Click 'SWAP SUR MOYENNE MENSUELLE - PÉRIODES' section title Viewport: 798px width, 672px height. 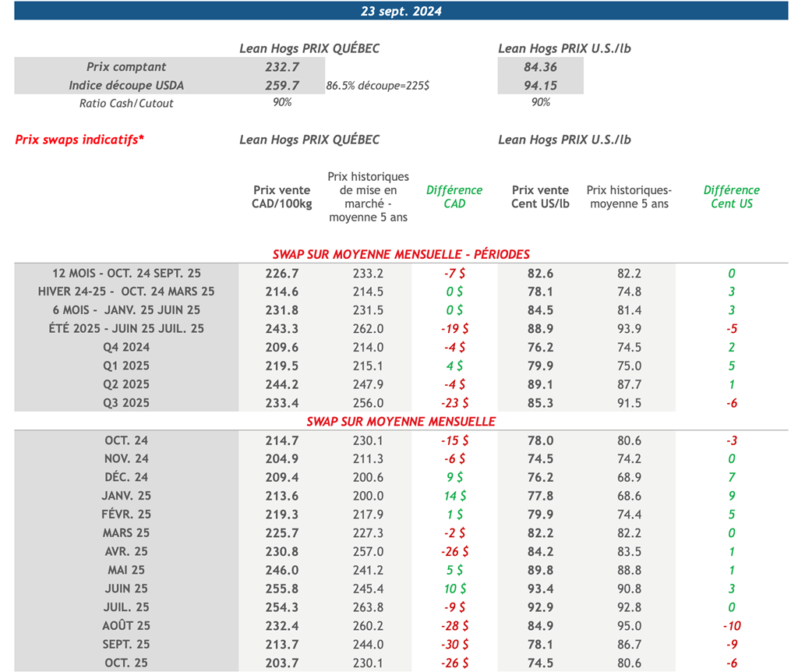point(401,255)
